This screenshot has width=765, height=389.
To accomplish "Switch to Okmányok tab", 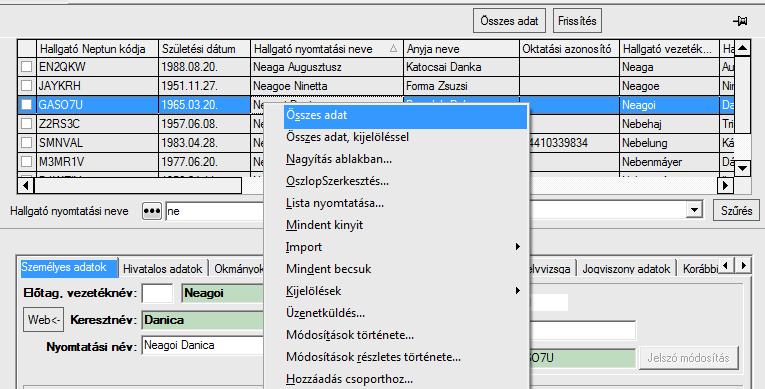I will tap(238, 269).
